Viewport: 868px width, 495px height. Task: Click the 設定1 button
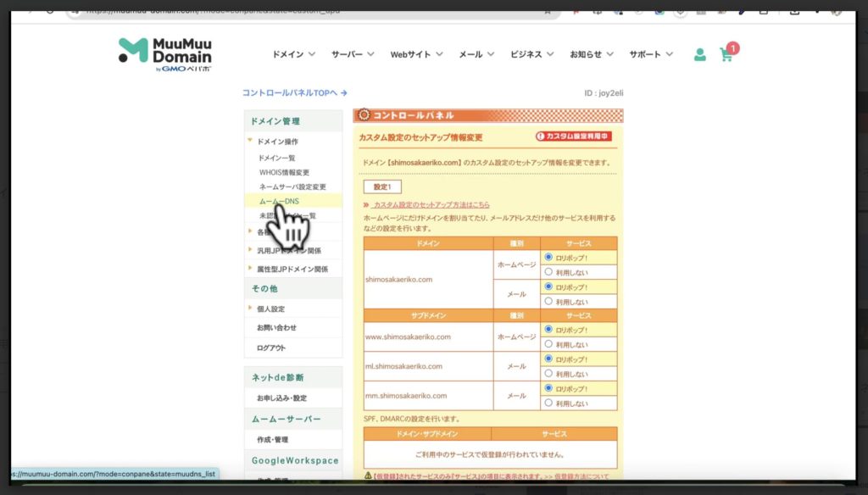tap(381, 186)
